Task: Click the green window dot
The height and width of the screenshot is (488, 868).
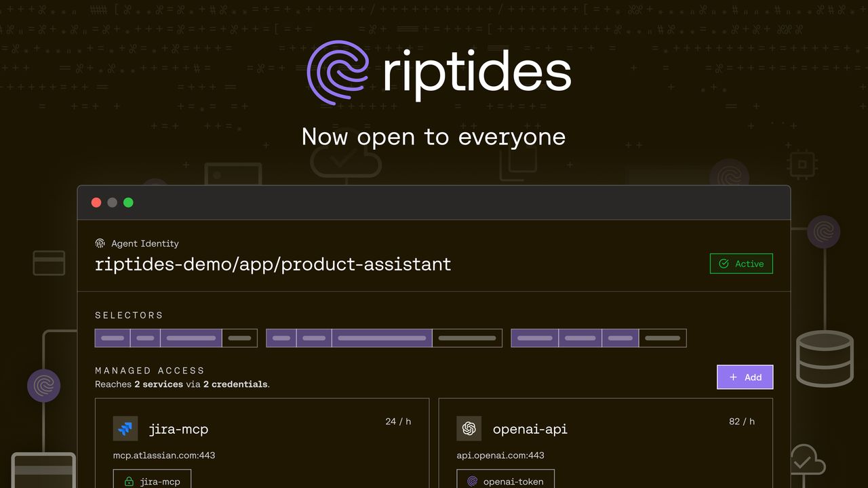Action: [x=128, y=202]
